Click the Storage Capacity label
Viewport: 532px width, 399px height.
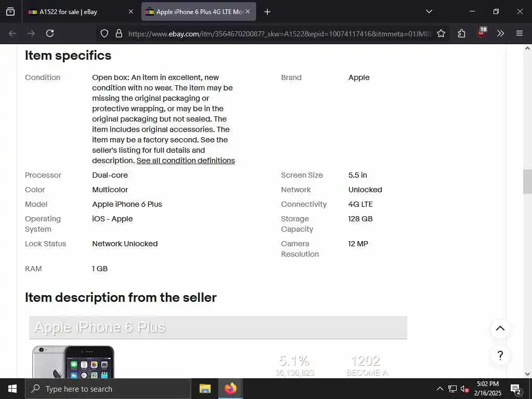tap(297, 224)
